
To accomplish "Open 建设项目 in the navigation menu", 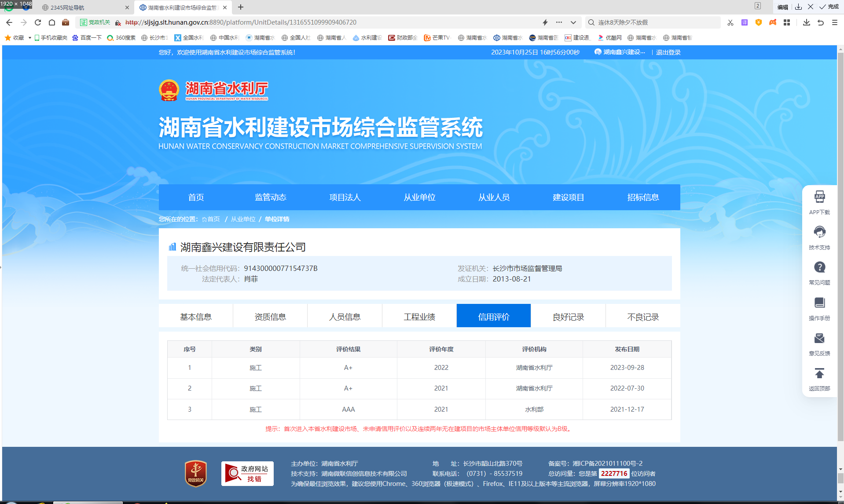I will point(568,197).
